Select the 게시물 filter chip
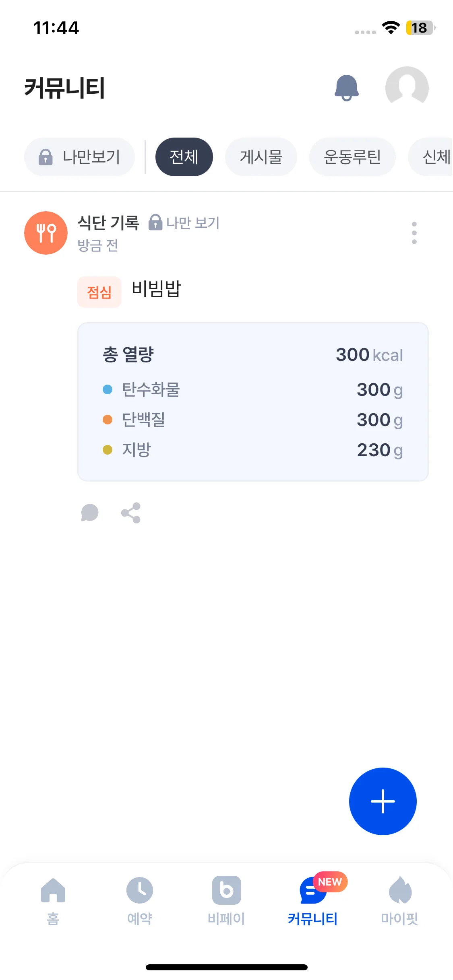The height and width of the screenshot is (980, 453). pos(261,157)
